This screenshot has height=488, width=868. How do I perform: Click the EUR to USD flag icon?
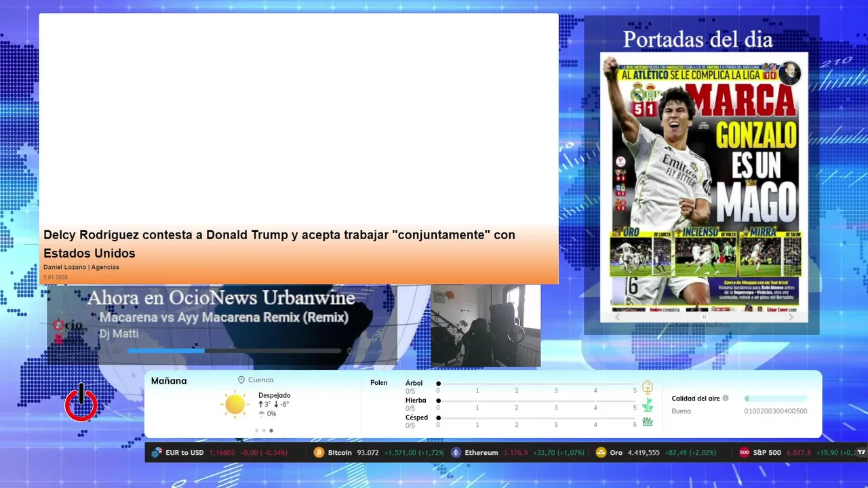point(157,453)
